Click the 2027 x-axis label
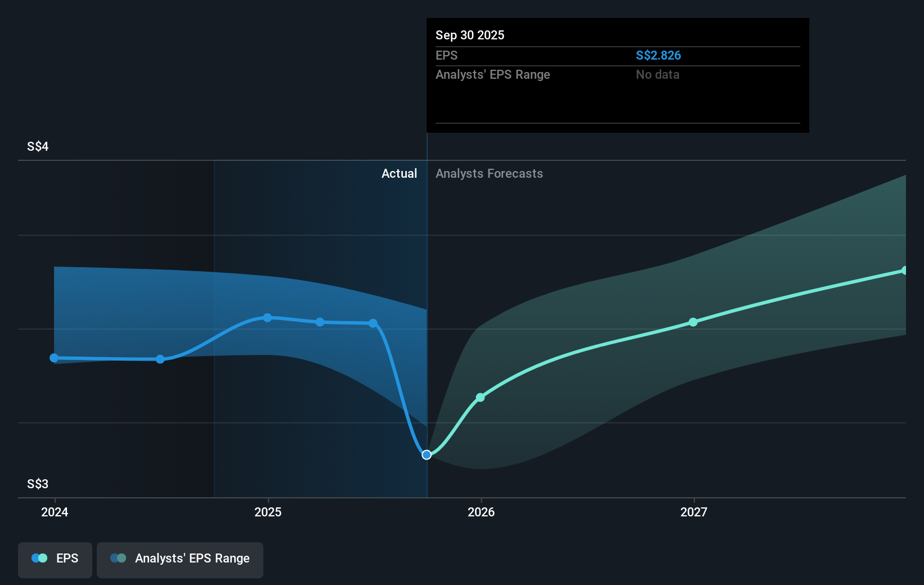This screenshot has height=585, width=924. click(x=694, y=512)
